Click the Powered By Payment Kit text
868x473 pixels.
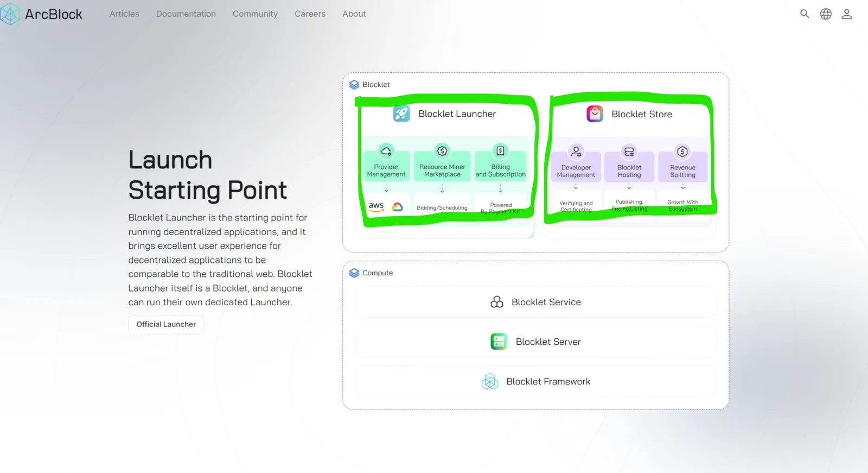click(x=500, y=209)
